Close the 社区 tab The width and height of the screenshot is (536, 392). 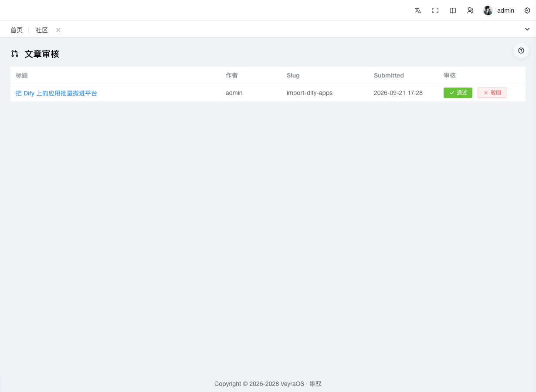pyautogui.click(x=58, y=30)
